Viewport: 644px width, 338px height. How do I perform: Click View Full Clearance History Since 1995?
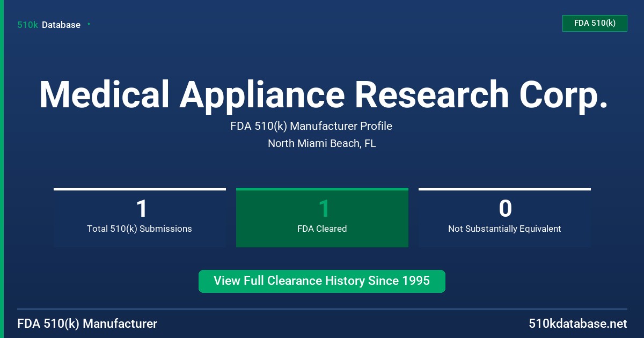pos(322,281)
